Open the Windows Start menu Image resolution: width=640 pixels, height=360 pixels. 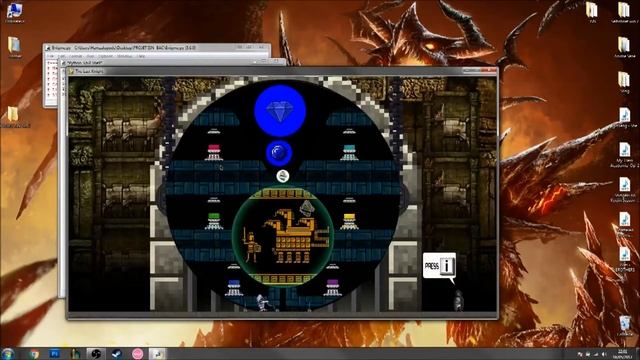coord(8,353)
